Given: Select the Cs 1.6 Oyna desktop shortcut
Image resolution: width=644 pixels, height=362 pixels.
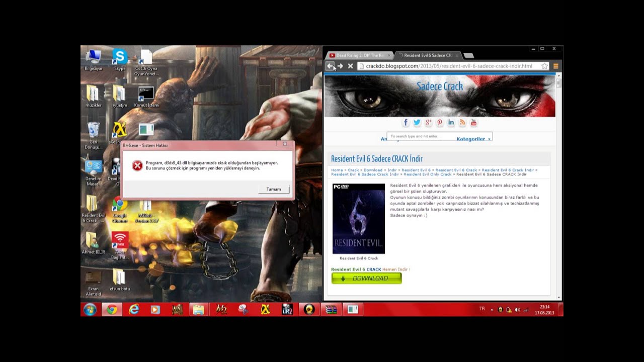Looking at the screenshot, I should [x=146, y=63].
